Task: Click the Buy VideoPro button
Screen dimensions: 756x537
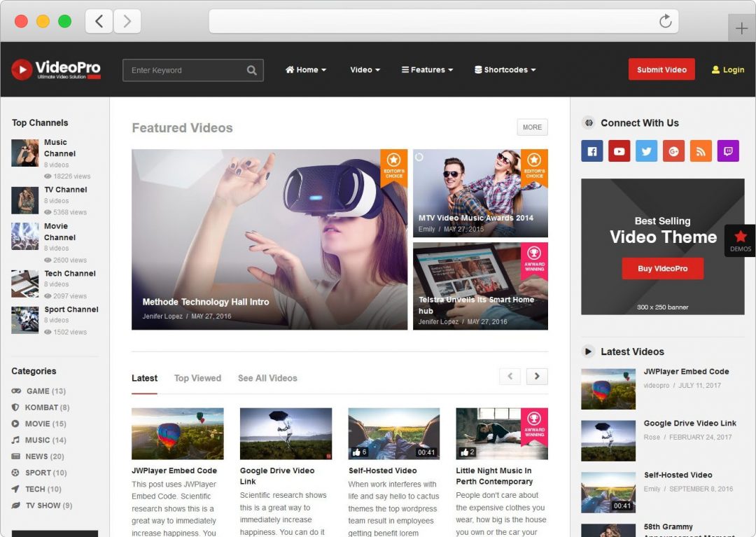Action: [662, 269]
